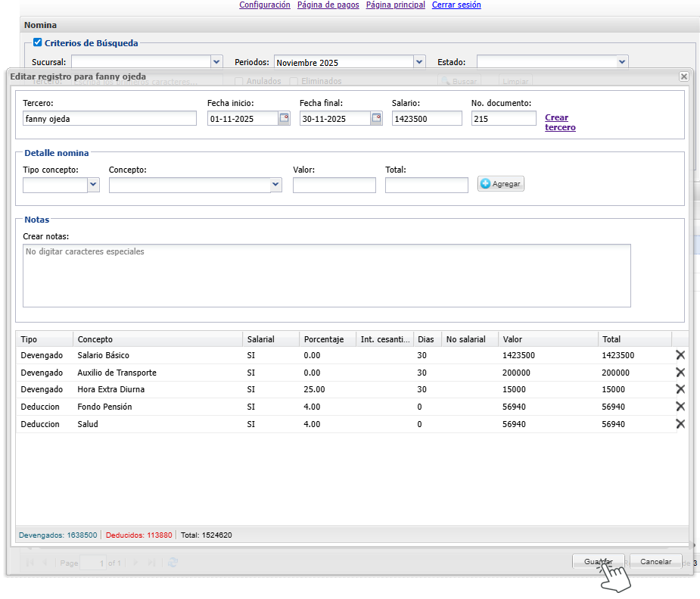This screenshot has height=599, width=700.
Task: Open the Fecha inicio calendar picker
Action: (x=284, y=118)
